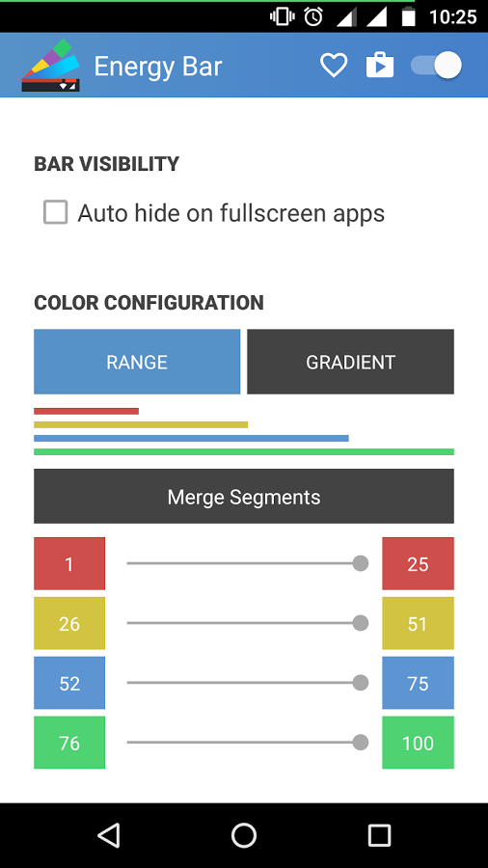The height and width of the screenshot is (868, 488).
Task: Pick the green swatch labeled 100
Action: [419, 743]
